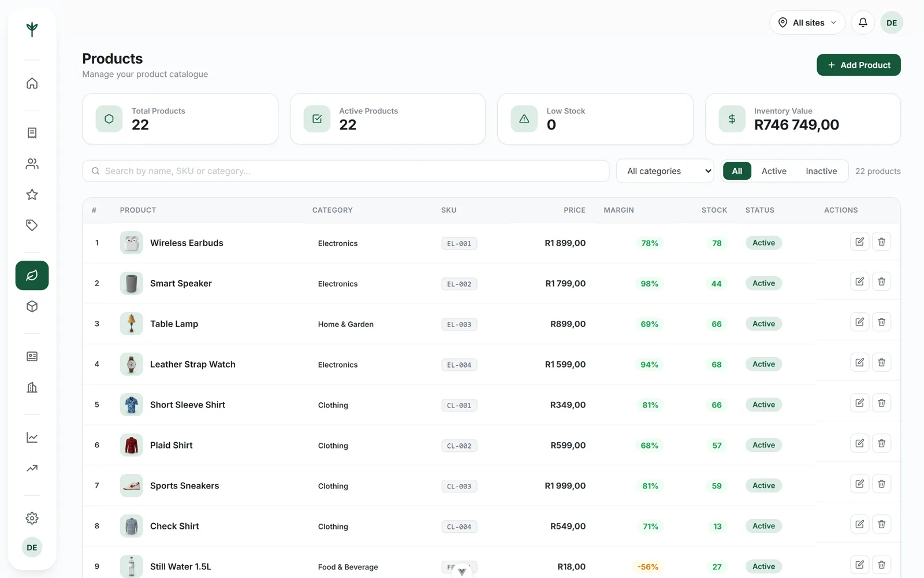Image resolution: width=924 pixels, height=578 pixels.
Task: Open the All sites dropdown
Action: click(x=807, y=23)
